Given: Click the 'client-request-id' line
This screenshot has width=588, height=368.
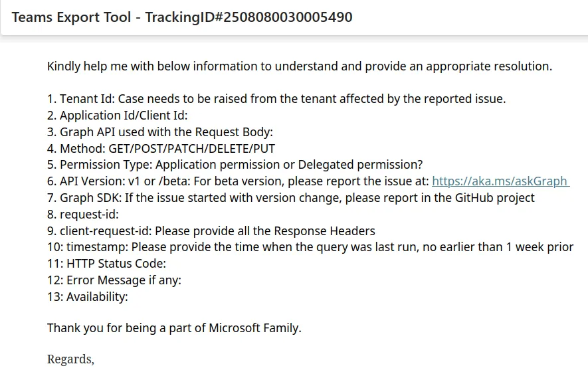Looking at the screenshot, I should pos(211,231).
